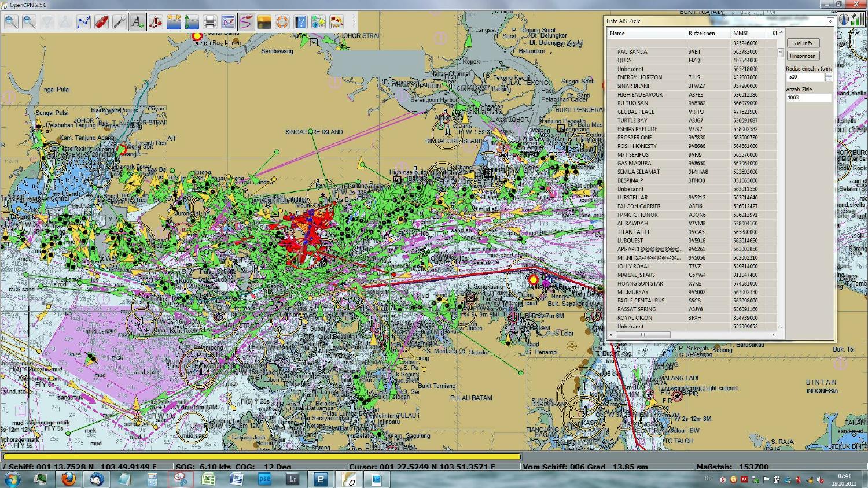Click the AIS alert targets icon
Viewport: 868px width, 488px height.
[x=156, y=23]
